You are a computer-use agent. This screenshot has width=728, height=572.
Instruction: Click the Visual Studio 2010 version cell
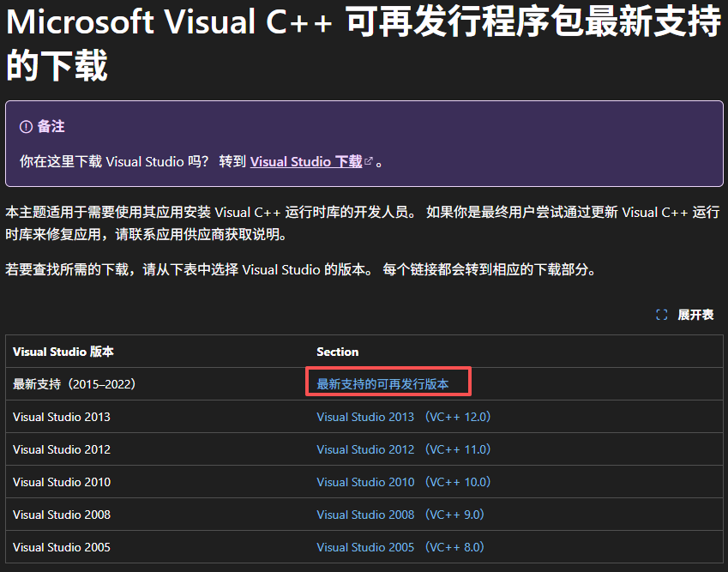click(157, 481)
